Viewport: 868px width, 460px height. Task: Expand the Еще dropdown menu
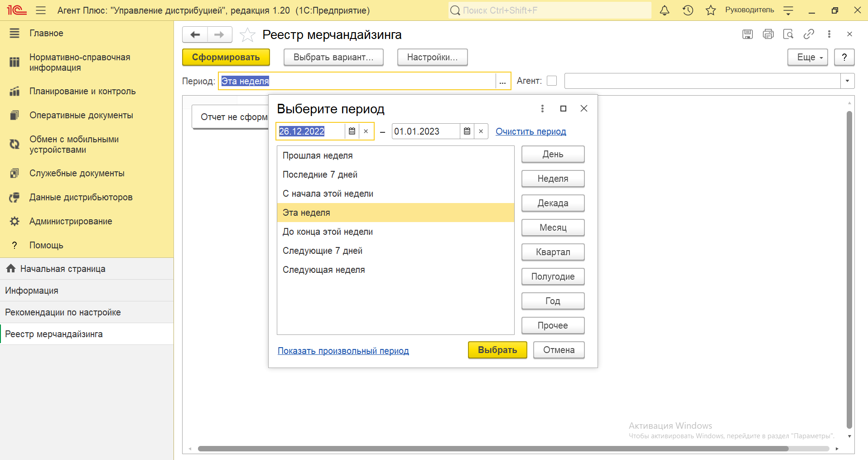coord(807,57)
